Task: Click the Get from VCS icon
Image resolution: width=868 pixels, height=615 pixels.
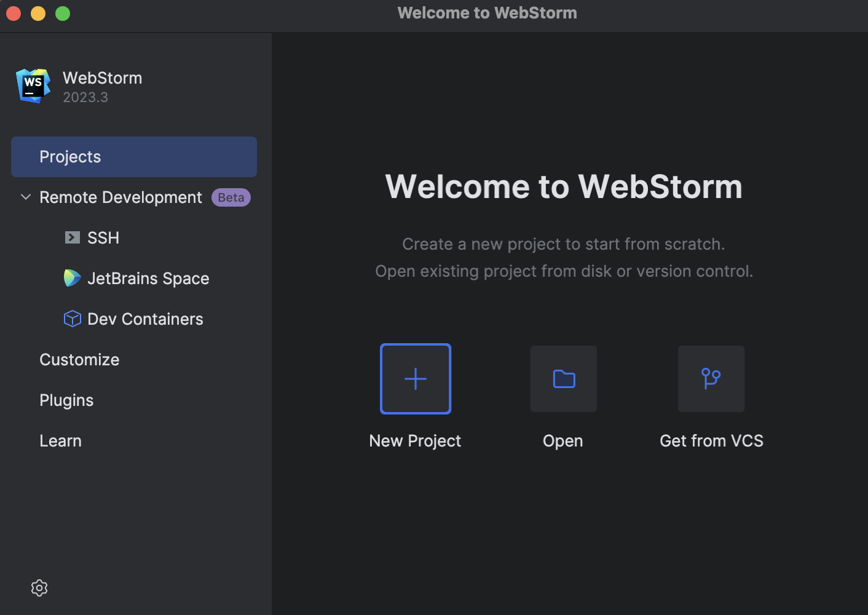Action: (711, 379)
